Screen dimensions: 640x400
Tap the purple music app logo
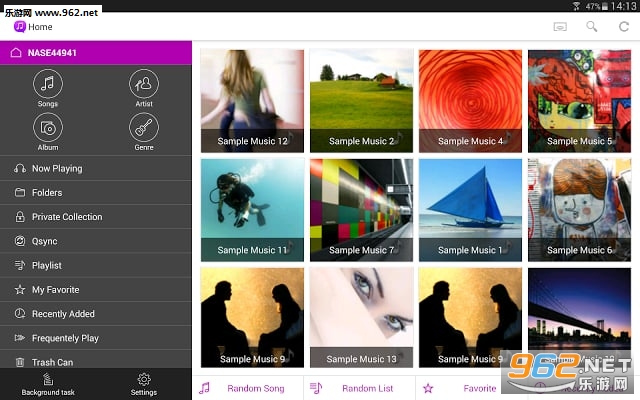[x=19, y=27]
